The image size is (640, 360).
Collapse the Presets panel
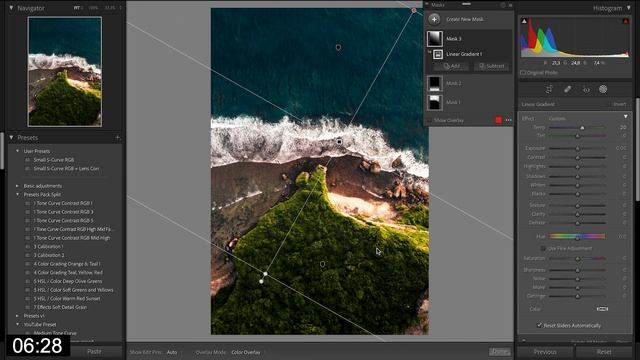(11, 138)
